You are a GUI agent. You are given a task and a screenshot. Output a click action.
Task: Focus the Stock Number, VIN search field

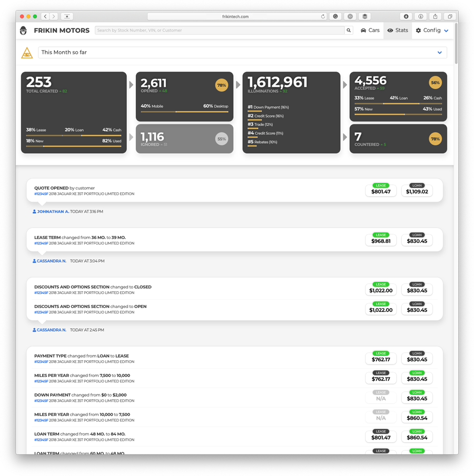pos(220,31)
